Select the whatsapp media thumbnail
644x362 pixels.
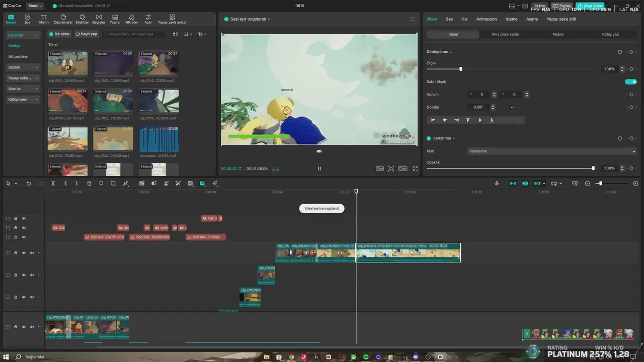[x=158, y=139]
